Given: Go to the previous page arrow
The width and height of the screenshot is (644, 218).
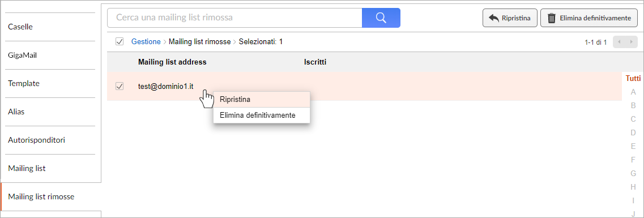Looking at the screenshot, I should click(619, 42).
